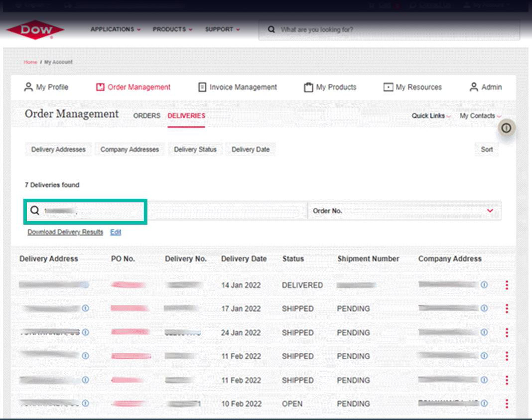Image resolution: width=532 pixels, height=420 pixels.
Task: Switch to the ORDERS tab
Action: point(146,116)
